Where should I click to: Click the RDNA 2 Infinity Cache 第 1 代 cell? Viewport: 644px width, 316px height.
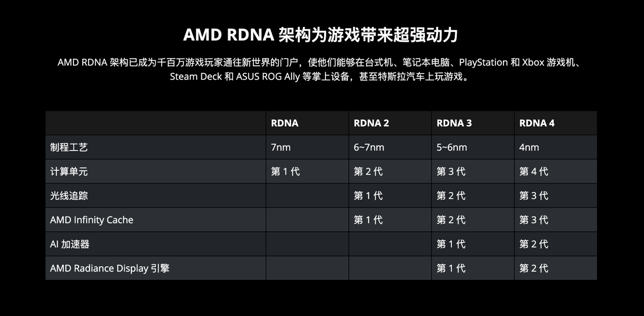point(368,220)
